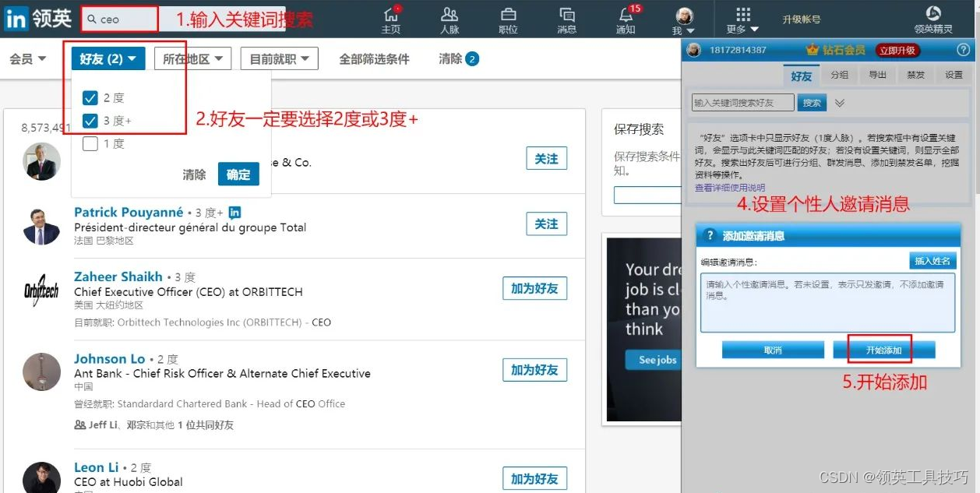Open Patrick Pouyanné profile name link
This screenshot has width=980, height=493.
[x=129, y=212]
